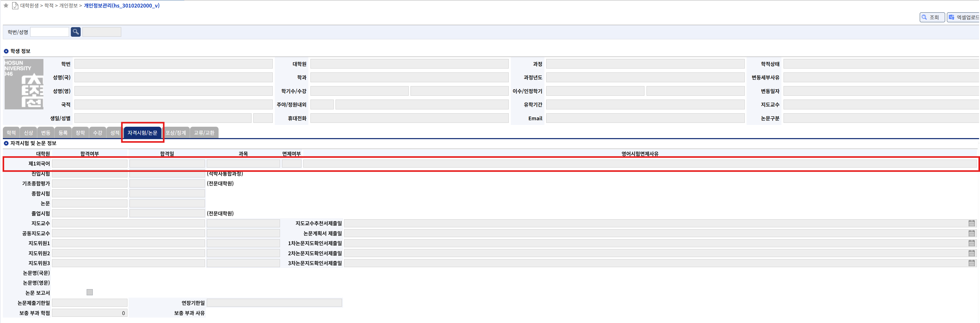Switch to the 성적 tab
980x323 pixels.
(x=115, y=133)
